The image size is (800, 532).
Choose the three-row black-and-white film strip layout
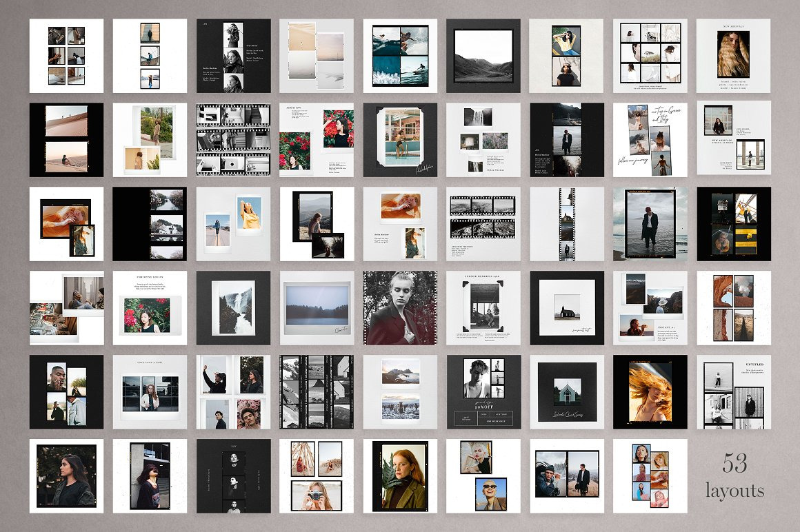[x=234, y=140]
